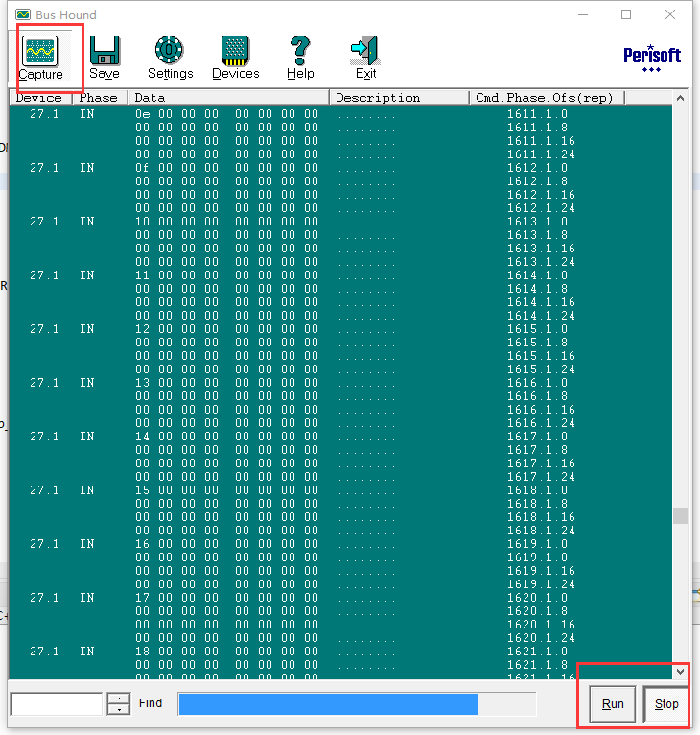Select the row with offset 1621.1.8

(x=340, y=665)
